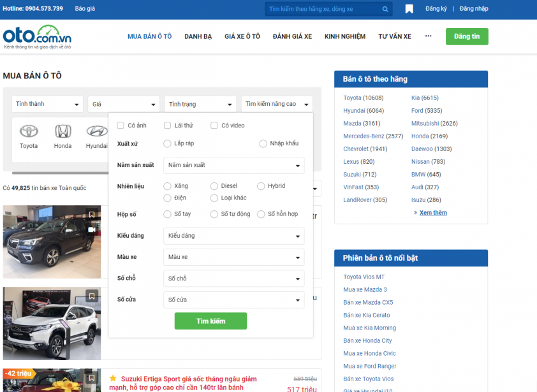The image size is (537, 392).
Task: Select the Diesel fuel radio button
Action: [214, 186]
